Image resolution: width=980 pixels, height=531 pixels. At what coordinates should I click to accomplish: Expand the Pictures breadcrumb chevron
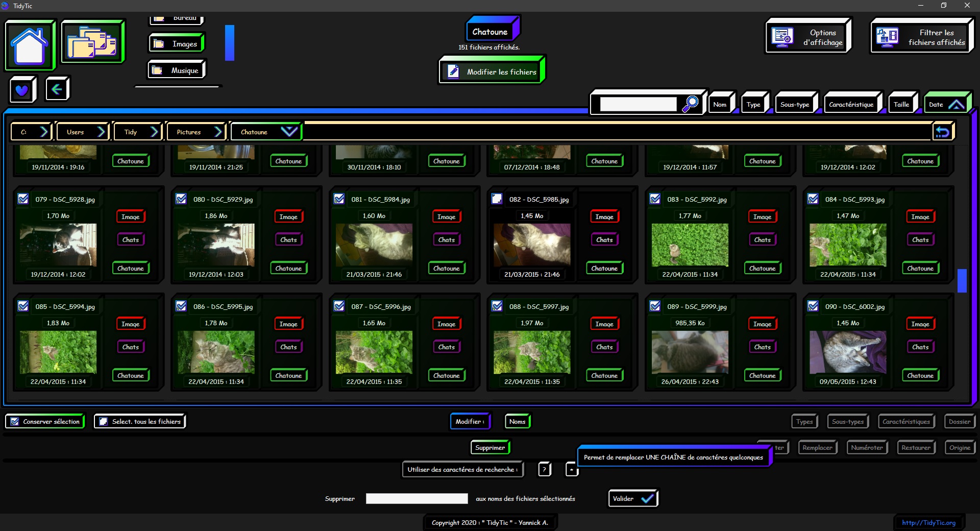218,132
